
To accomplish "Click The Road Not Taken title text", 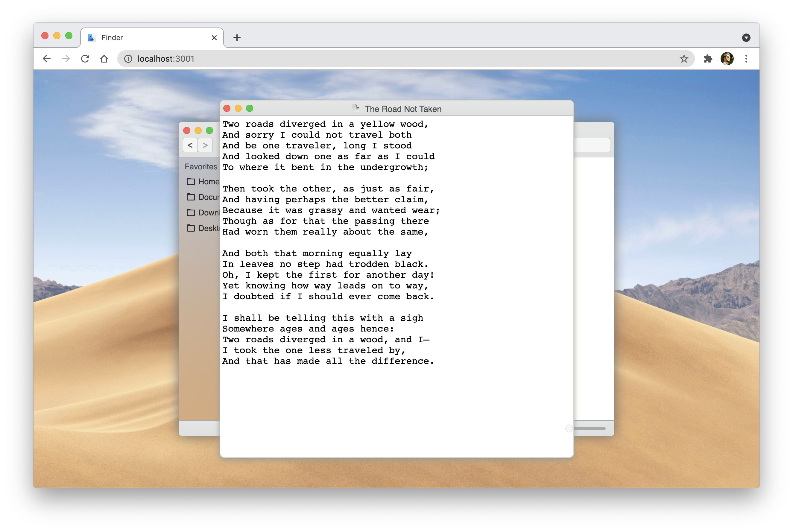I will (403, 109).
